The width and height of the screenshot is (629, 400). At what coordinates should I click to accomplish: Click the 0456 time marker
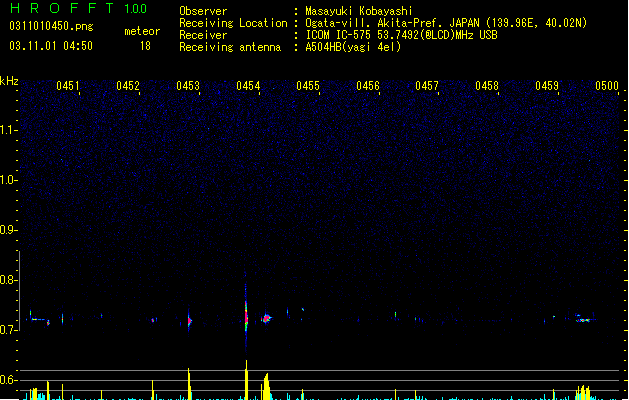click(368, 86)
